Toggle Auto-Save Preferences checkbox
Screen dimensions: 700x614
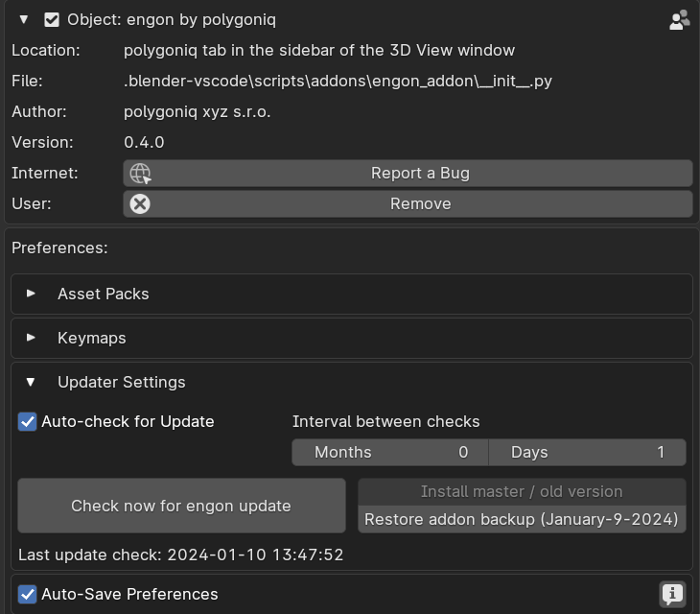[28, 594]
